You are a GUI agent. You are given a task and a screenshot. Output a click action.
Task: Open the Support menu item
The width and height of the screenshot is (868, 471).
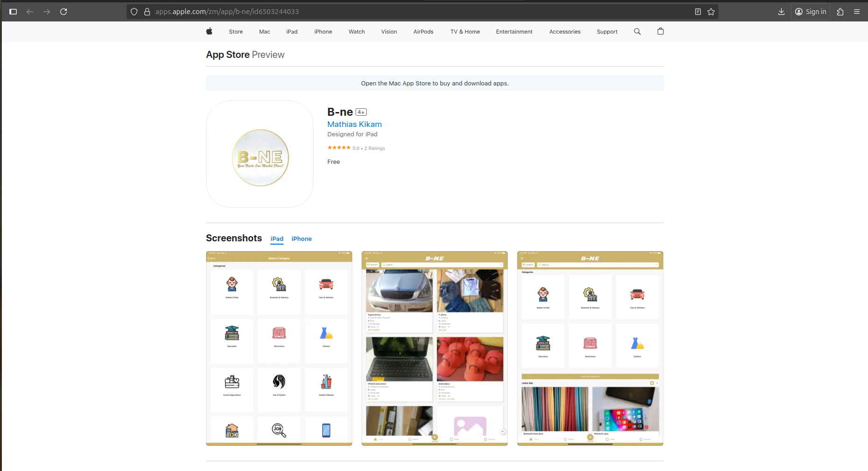click(x=607, y=32)
